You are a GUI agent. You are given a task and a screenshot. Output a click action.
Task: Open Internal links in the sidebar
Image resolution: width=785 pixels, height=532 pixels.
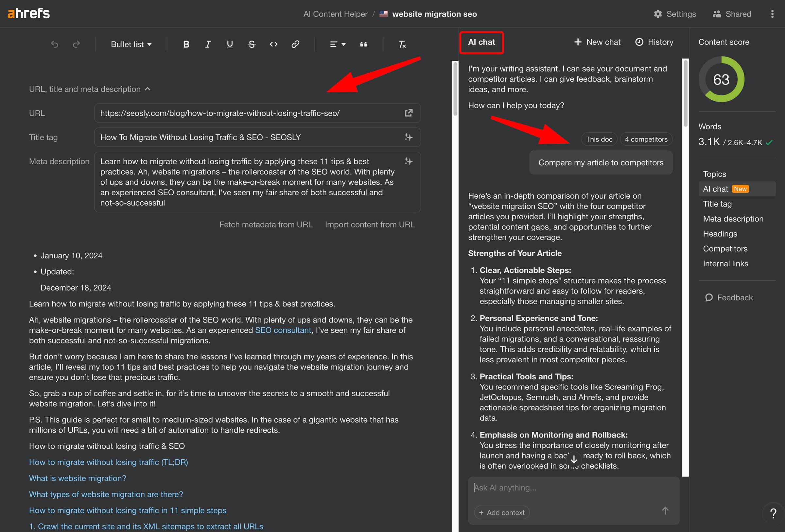(725, 263)
